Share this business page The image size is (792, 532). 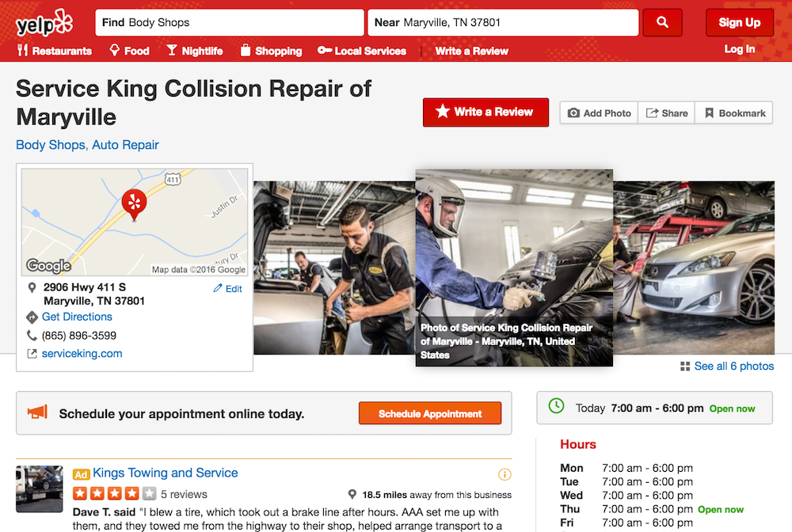(x=667, y=113)
